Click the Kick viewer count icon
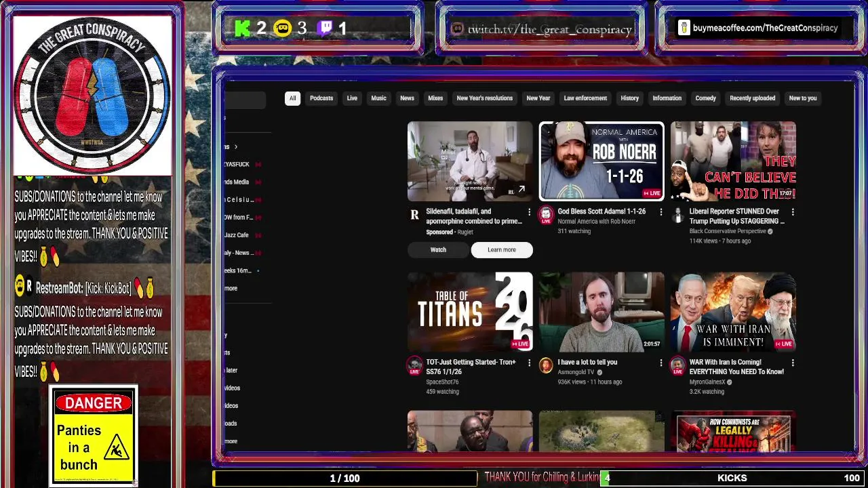Image resolution: width=868 pixels, height=488 pixels. pos(242,28)
